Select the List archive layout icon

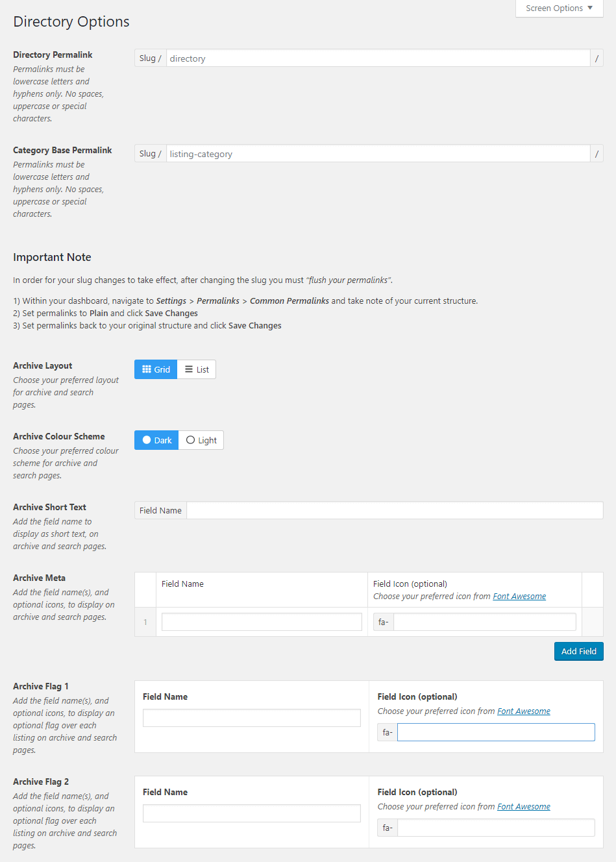pyautogui.click(x=197, y=369)
